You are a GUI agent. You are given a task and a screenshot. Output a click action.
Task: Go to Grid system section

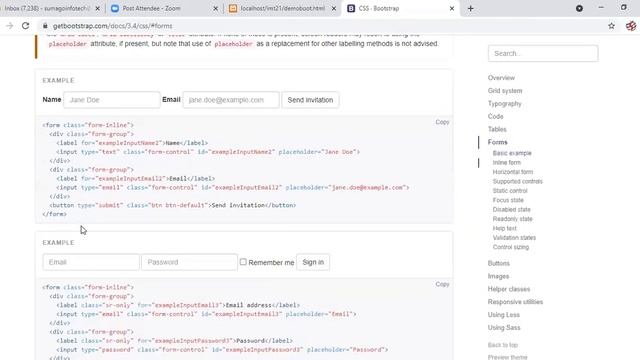click(x=505, y=91)
